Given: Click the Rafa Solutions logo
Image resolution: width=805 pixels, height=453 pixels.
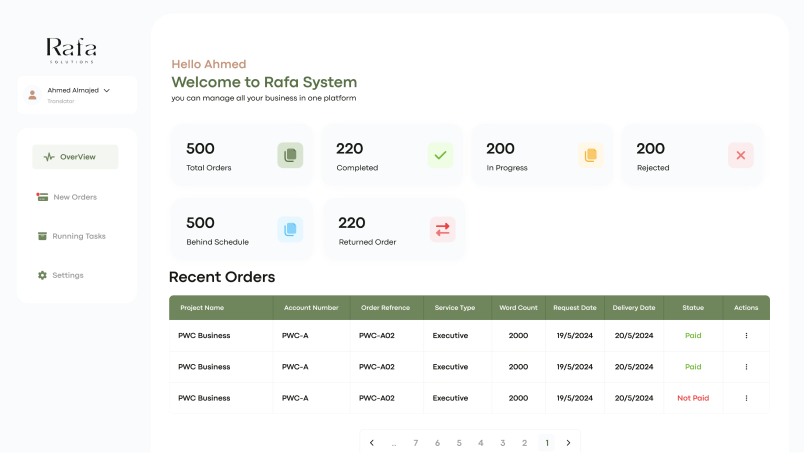Looking at the screenshot, I should (71, 50).
